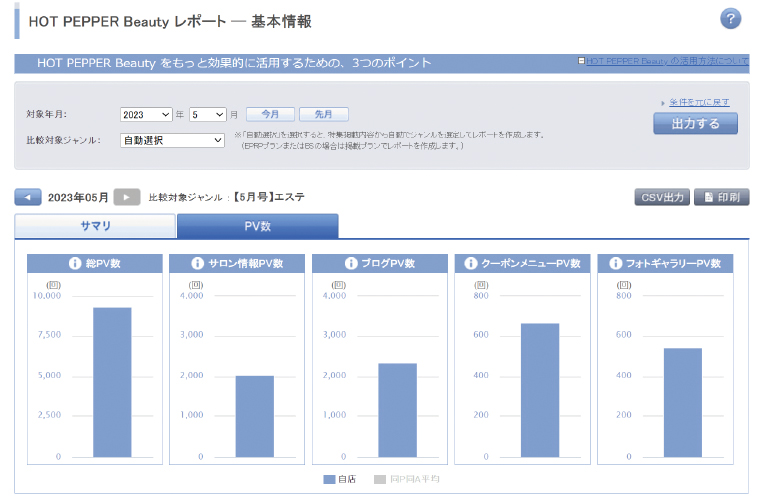Click info icon beside 総PV数
768x502 pixels.
point(74,264)
